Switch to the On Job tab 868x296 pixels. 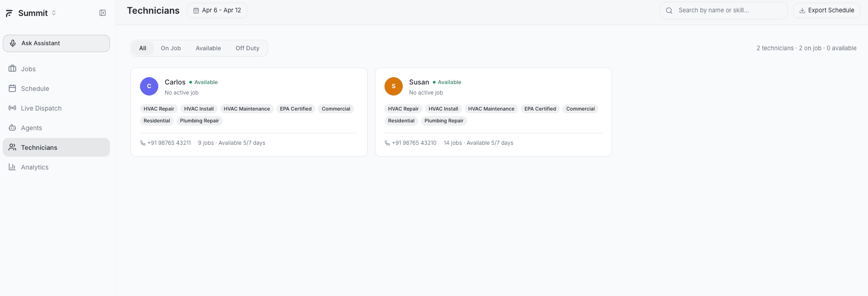tap(171, 48)
